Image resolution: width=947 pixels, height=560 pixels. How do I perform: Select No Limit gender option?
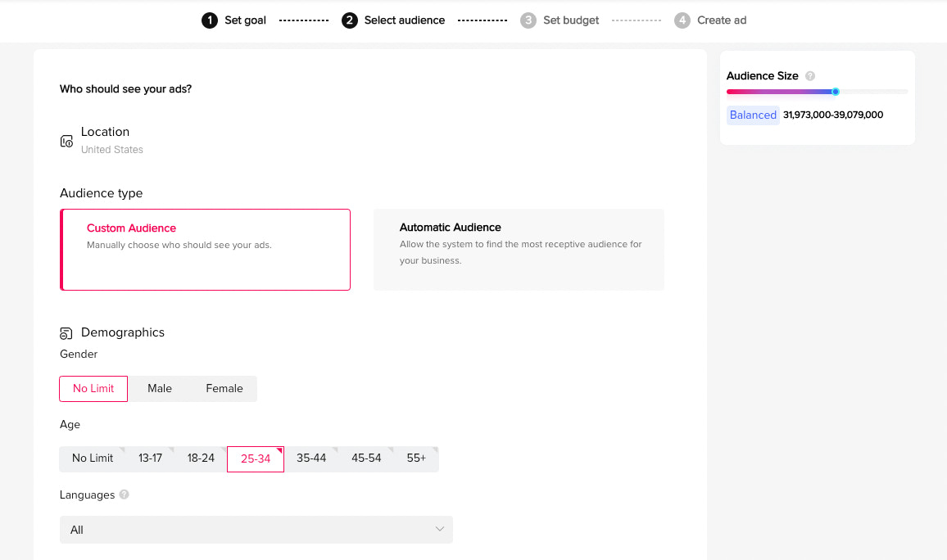(93, 389)
